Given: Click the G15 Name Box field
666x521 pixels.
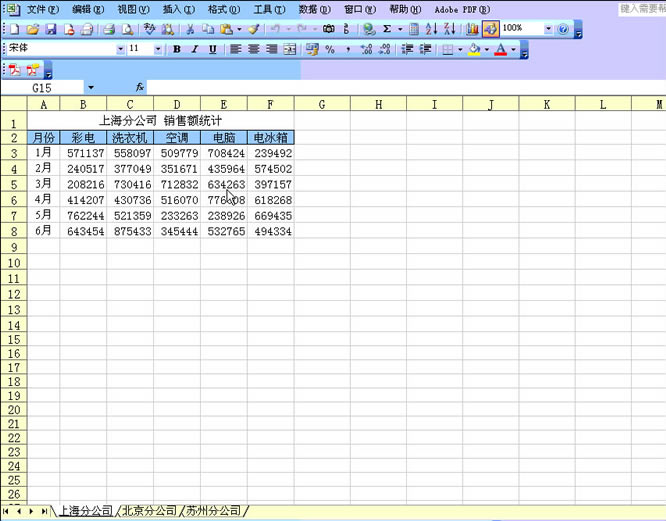Looking at the screenshot, I should [x=42, y=88].
